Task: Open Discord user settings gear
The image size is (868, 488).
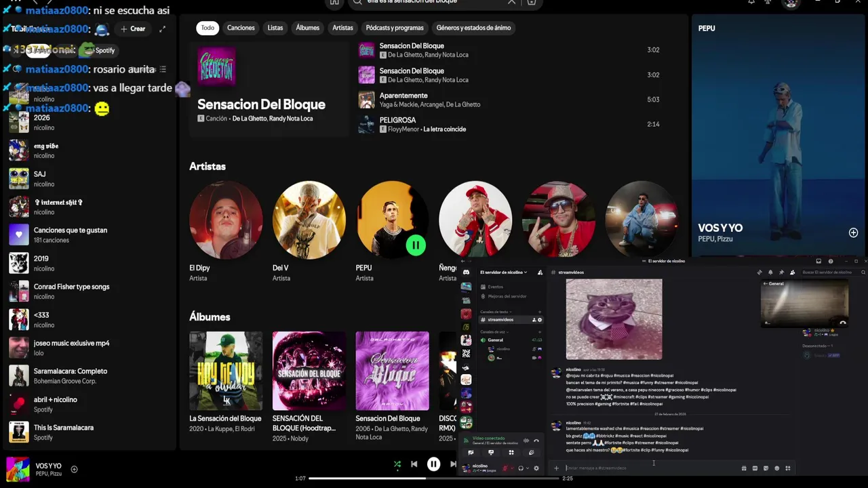Action: tap(536, 468)
